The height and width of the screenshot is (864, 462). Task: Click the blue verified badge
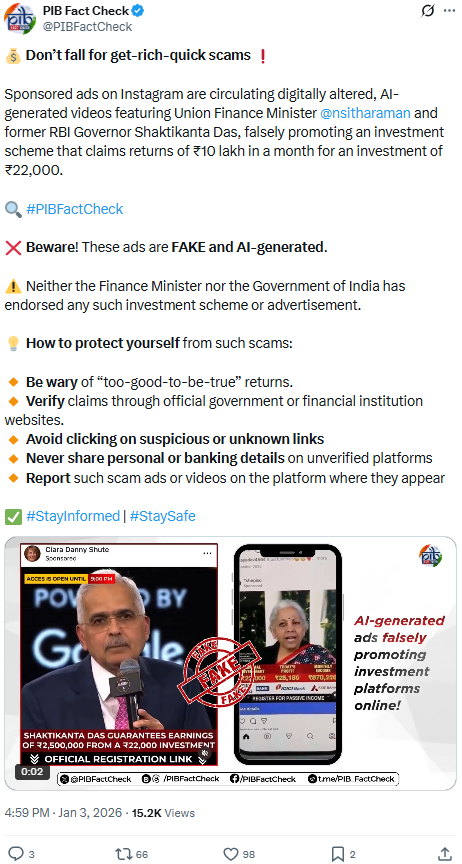(138, 10)
